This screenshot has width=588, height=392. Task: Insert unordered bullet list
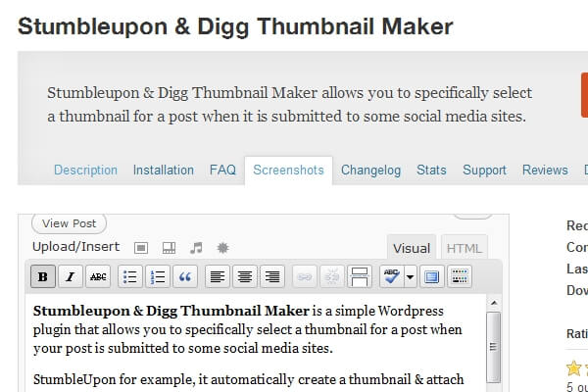pyautogui.click(x=130, y=276)
